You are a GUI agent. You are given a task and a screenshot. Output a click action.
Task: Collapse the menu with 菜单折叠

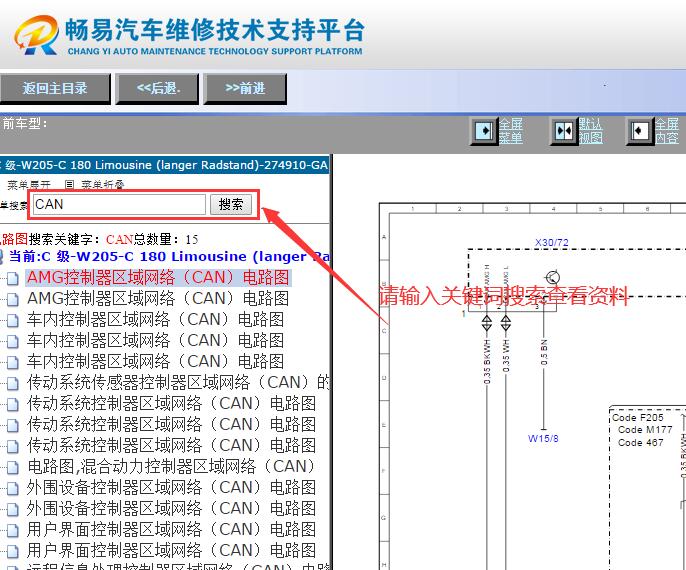[103, 185]
